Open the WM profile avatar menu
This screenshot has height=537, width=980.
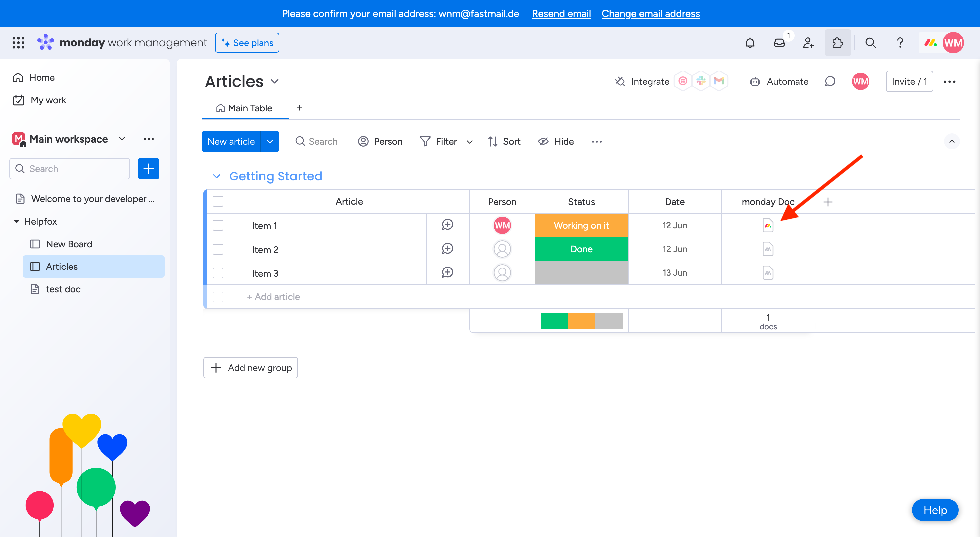953,43
